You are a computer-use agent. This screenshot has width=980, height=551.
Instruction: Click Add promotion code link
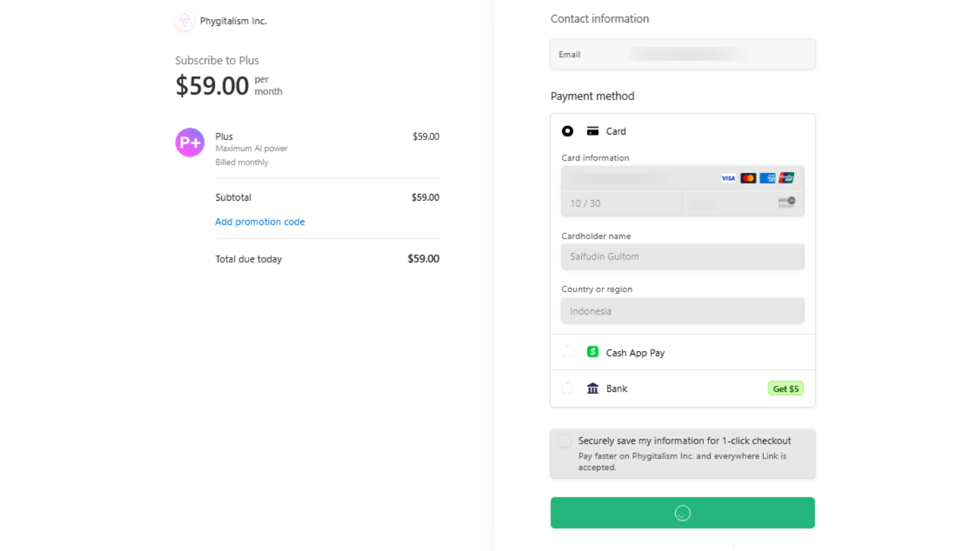[x=260, y=222]
